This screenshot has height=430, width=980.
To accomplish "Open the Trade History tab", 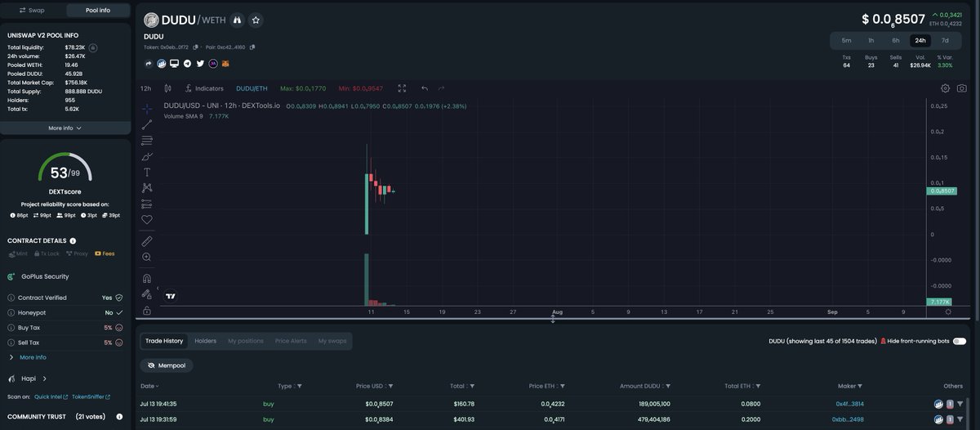I will point(164,341).
